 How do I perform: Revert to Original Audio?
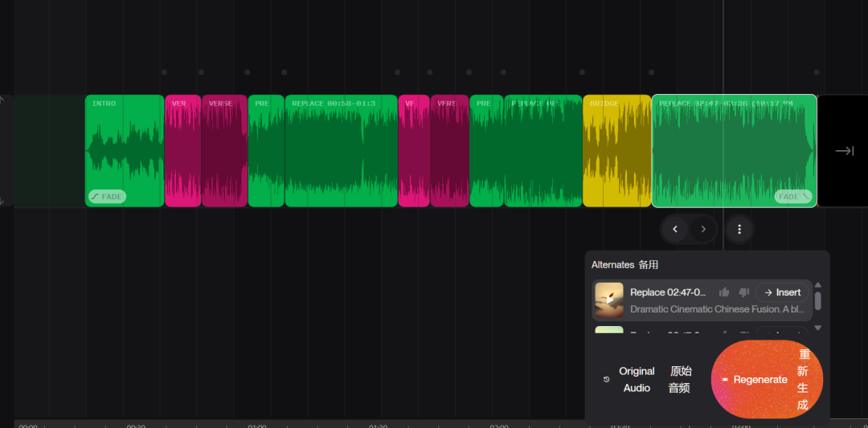pos(628,379)
